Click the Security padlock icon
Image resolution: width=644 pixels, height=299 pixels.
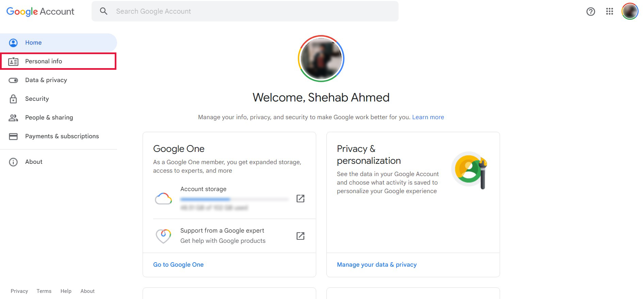[13, 99]
